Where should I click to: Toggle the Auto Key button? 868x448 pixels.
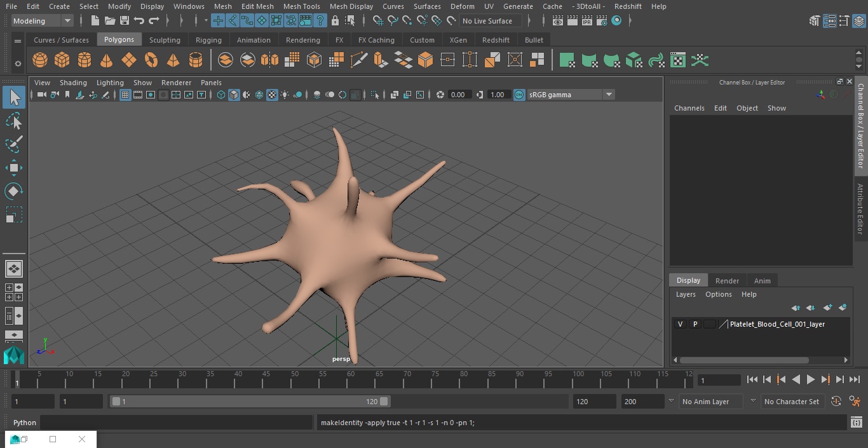pos(836,402)
